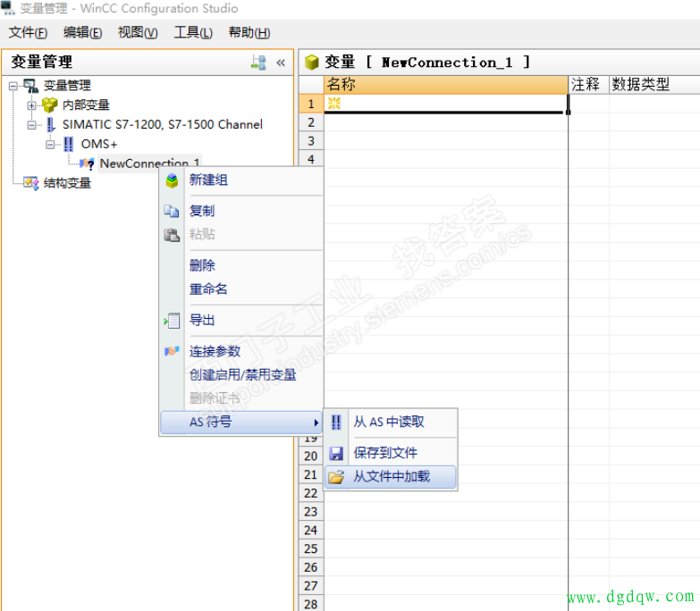Click the select-all corner cell of the table
The image size is (700, 611).
pyautogui.click(x=311, y=85)
